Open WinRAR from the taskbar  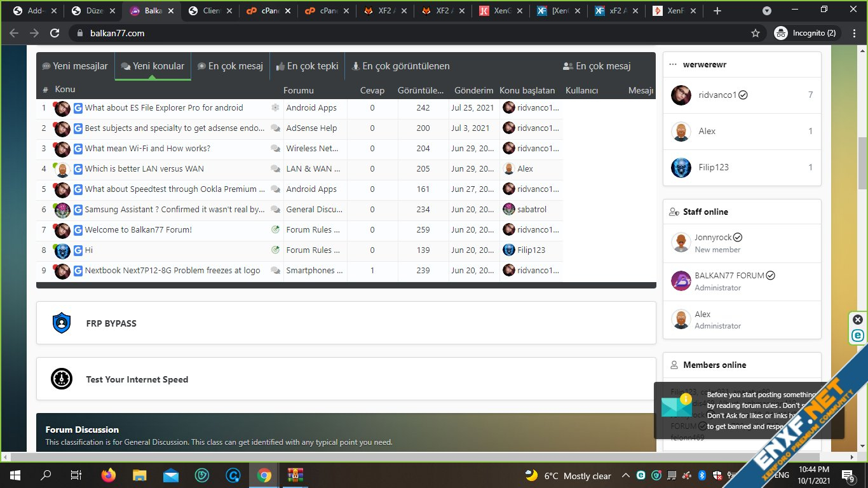point(295,475)
